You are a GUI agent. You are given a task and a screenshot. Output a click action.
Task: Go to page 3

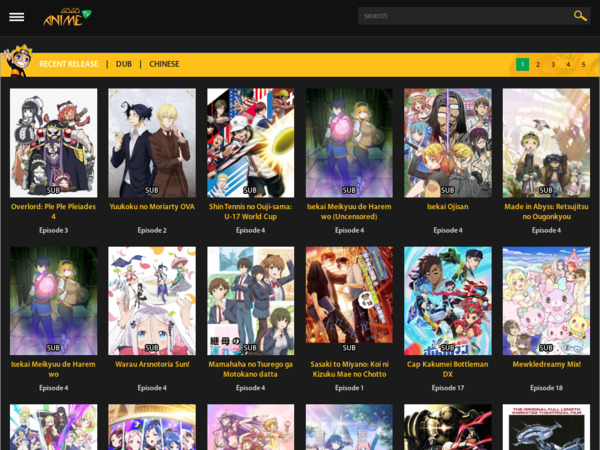[553, 64]
